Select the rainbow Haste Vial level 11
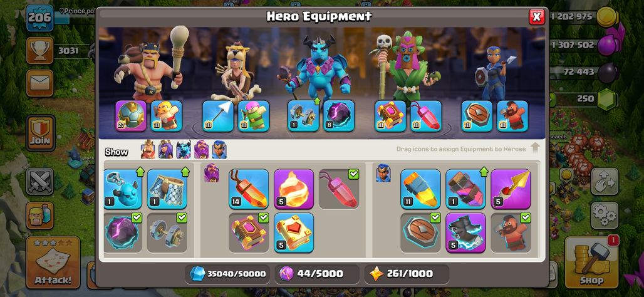Screen dimensions: 644x297 [x=420, y=189]
